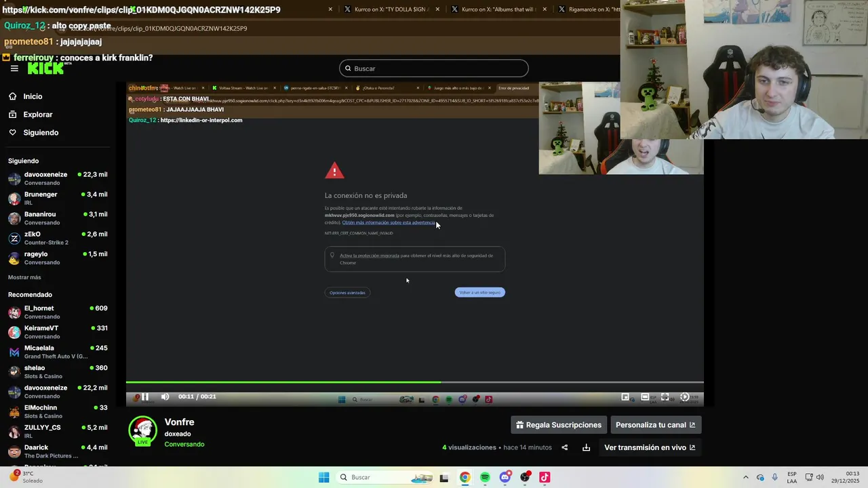Click zEkO's avatar icon
868x488 pixels.
coord(14,239)
